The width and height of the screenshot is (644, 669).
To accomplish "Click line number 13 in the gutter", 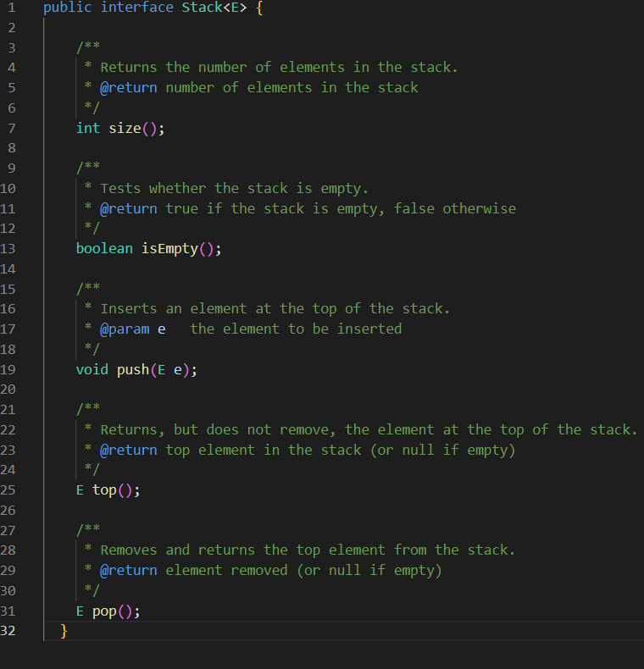I will point(8,248).
